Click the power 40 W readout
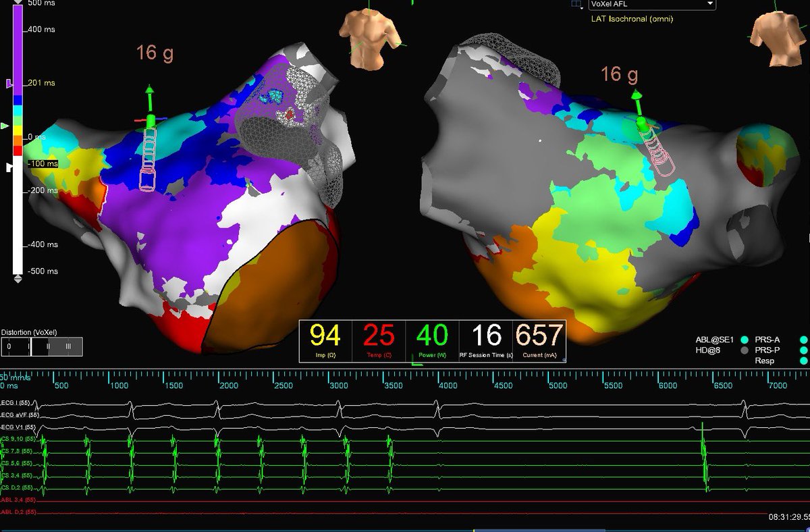The image size is (810, 532). click(433, 341)
